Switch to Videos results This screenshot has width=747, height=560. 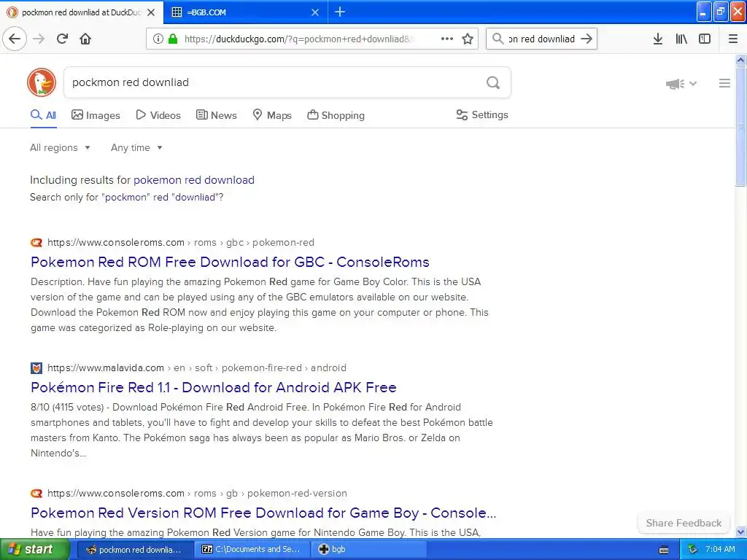[158, 115]
